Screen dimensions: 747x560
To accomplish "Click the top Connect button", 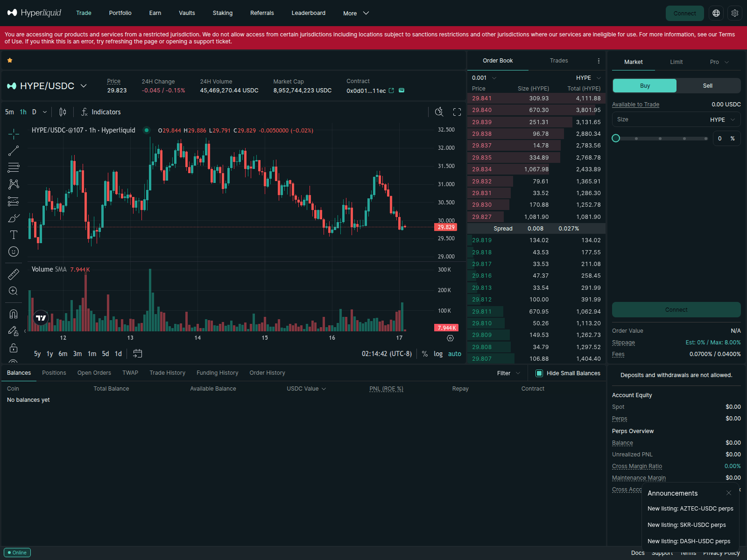I will pyautogui.click(x=684, y=13).
